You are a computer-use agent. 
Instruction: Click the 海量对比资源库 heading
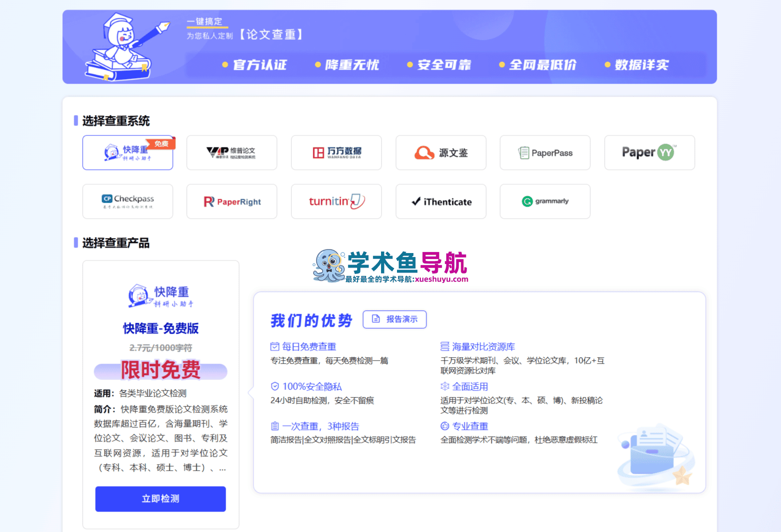(x=484, y=346)
